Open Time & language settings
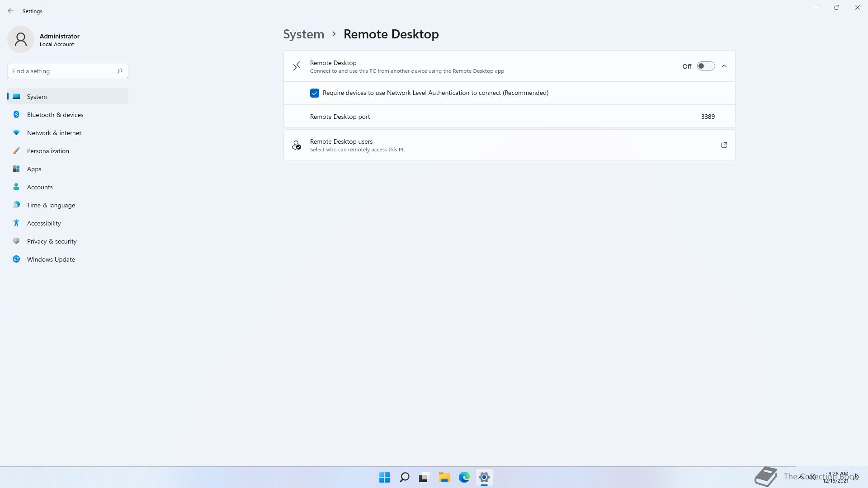 pos(51,205)
